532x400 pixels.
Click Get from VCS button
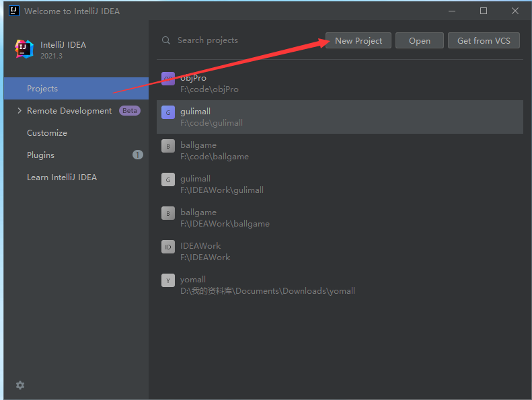(484, 40)
